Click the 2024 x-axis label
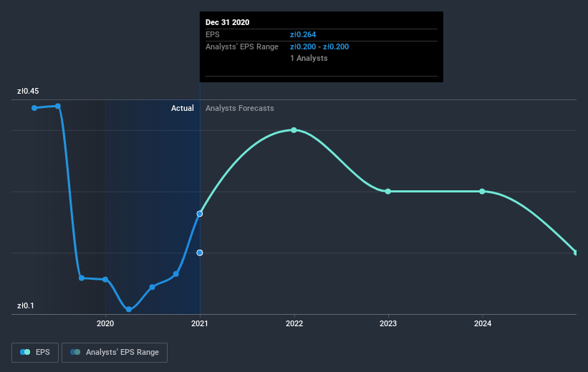The width and height of the screenshot is (588, 372). [483, 323]
